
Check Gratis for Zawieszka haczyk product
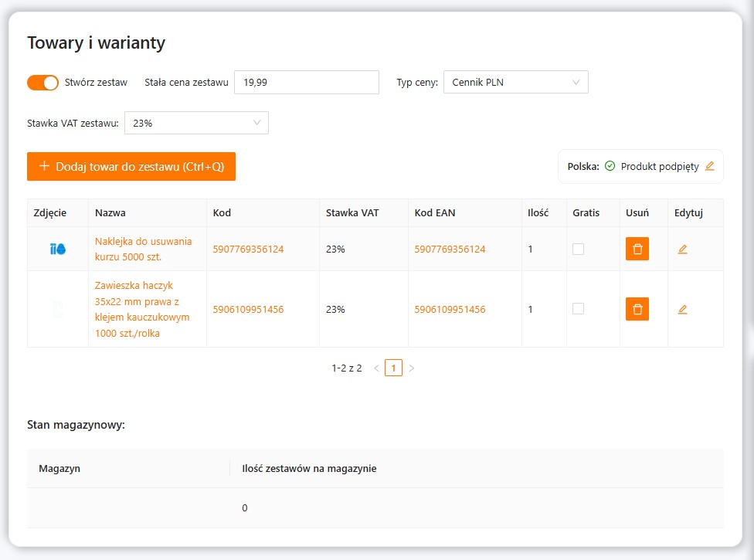578,309
